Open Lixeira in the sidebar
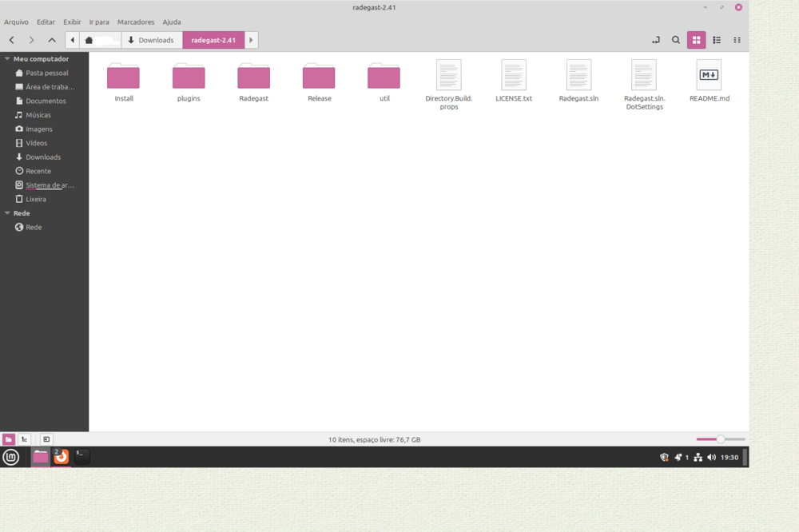Image resolution: width=799 pixels, height=532 pixels. (x=36, y=199)
